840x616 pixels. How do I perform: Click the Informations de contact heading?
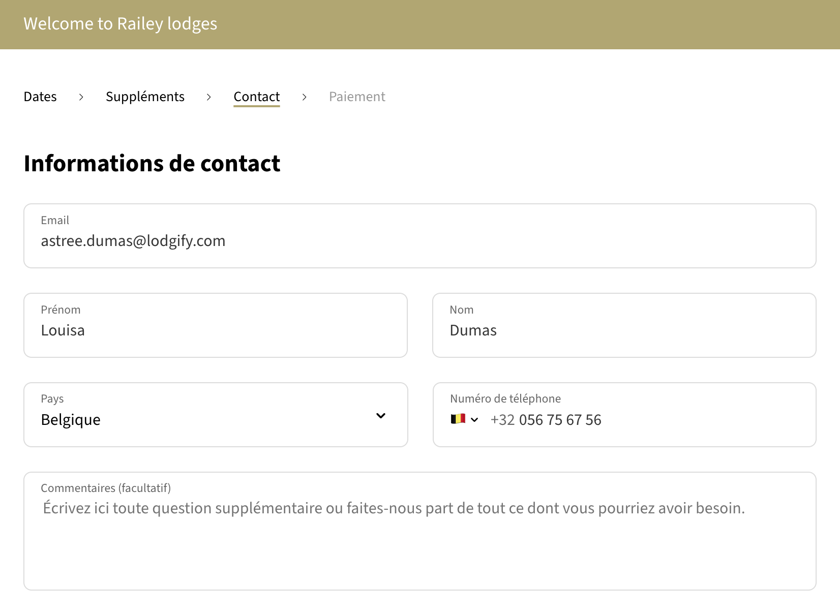pos(152,164)
